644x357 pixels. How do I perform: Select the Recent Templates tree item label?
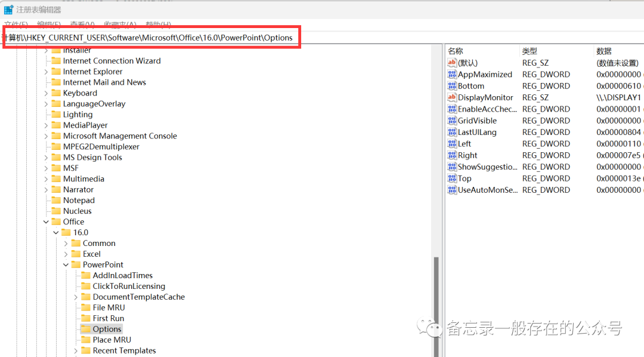124,350
